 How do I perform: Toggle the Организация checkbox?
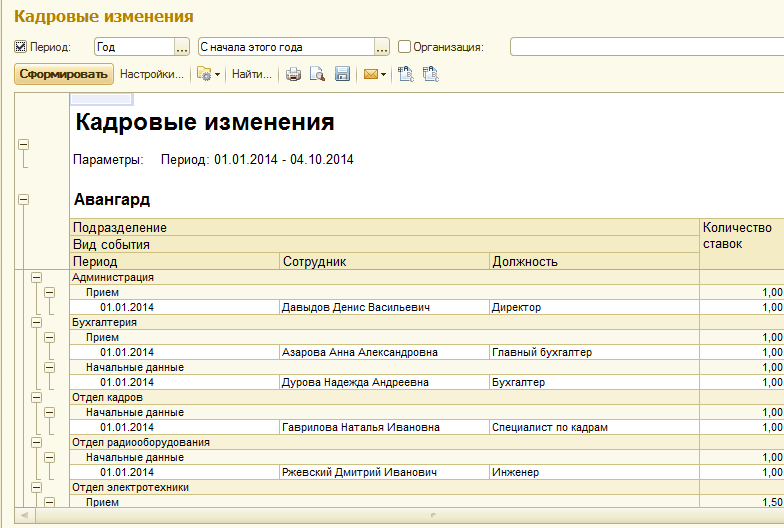pyautogui.click(x=404, y=46)
